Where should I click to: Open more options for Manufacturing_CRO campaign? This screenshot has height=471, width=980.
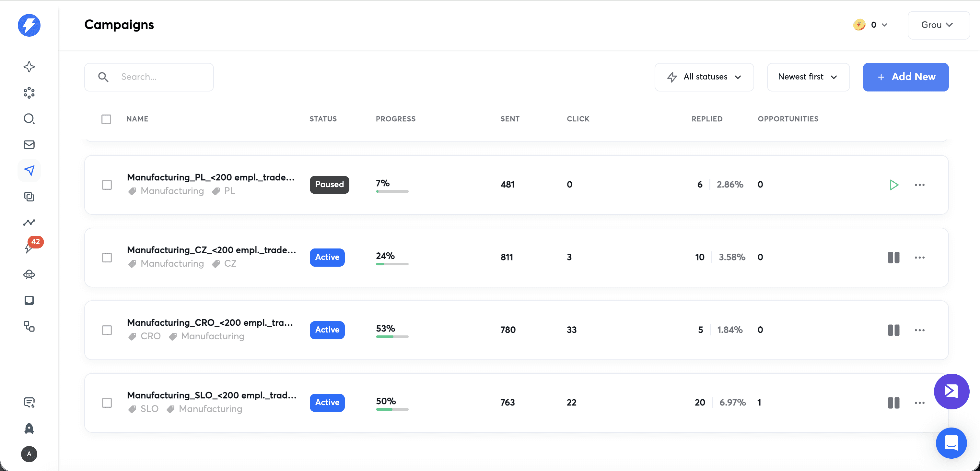(919, 331)
